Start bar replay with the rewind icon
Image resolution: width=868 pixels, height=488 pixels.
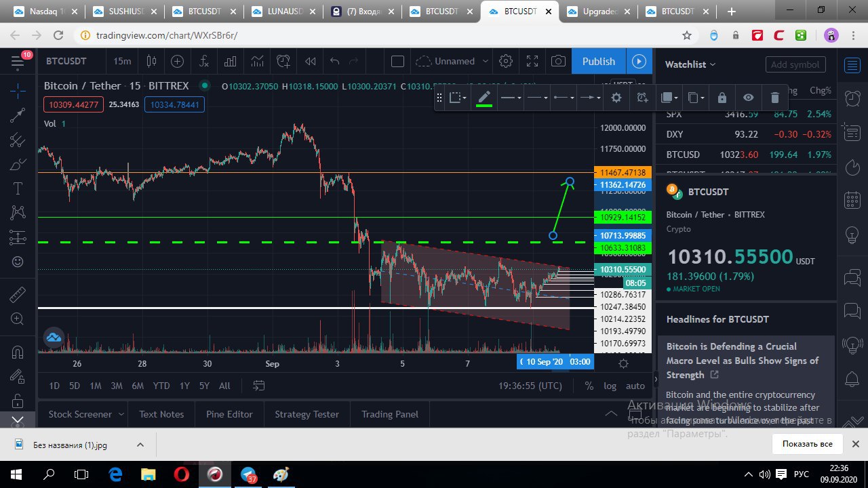(310, 62)
